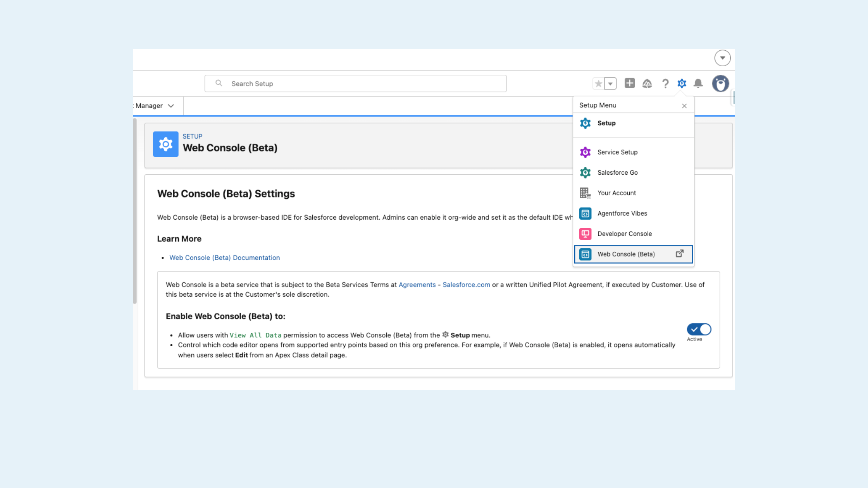Viewport: 868px width, 488px height.
Task: Click the page's left vertical scrollbar
Action: coord(135,211)
